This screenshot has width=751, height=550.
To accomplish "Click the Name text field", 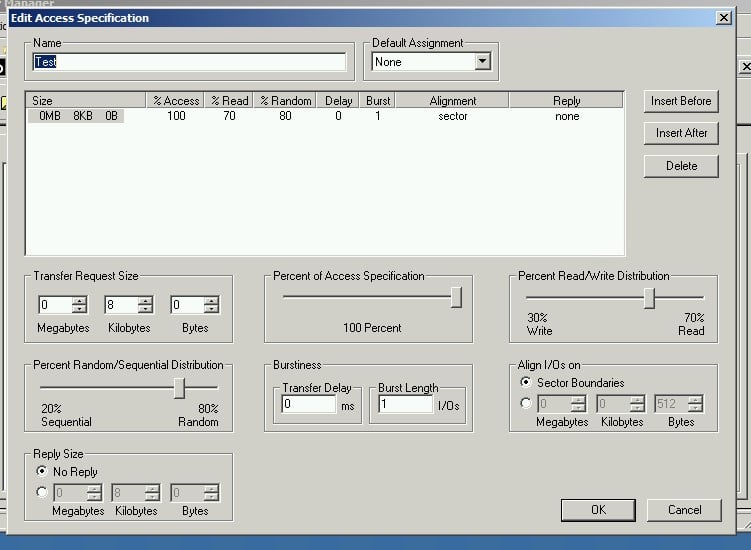I will click(189, 62).
